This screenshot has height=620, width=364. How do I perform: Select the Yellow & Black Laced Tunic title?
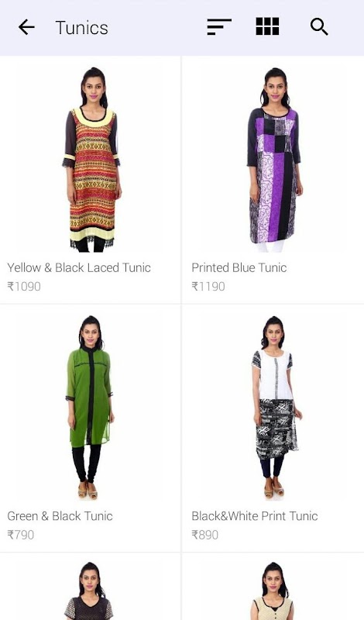79,267
